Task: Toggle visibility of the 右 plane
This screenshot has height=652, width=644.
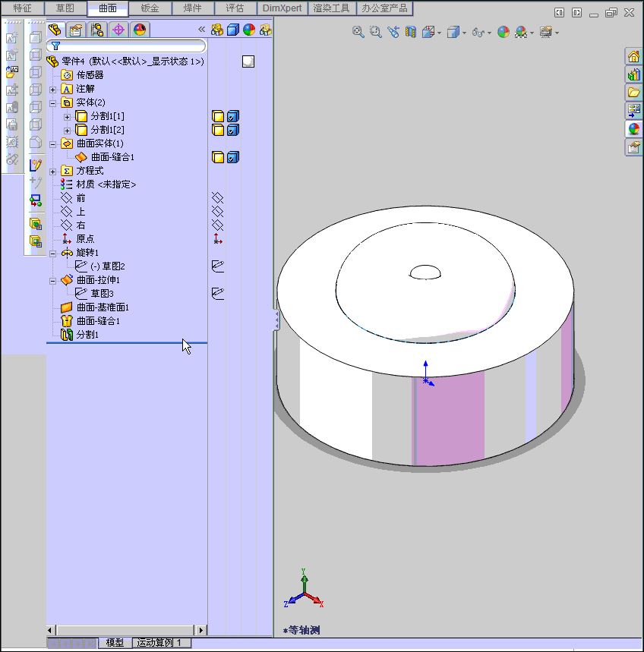Action: pyautogui.click(x=218, y=225)
